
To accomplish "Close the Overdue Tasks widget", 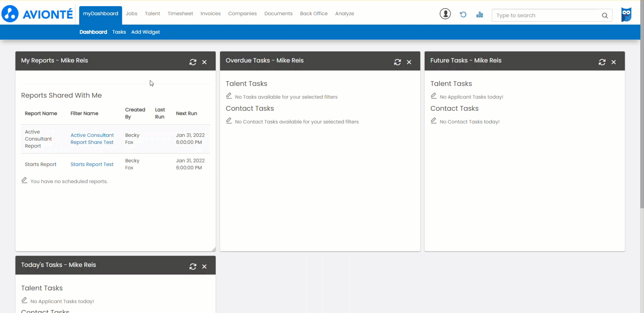I will pyautogui.click(x=409, y=62).
